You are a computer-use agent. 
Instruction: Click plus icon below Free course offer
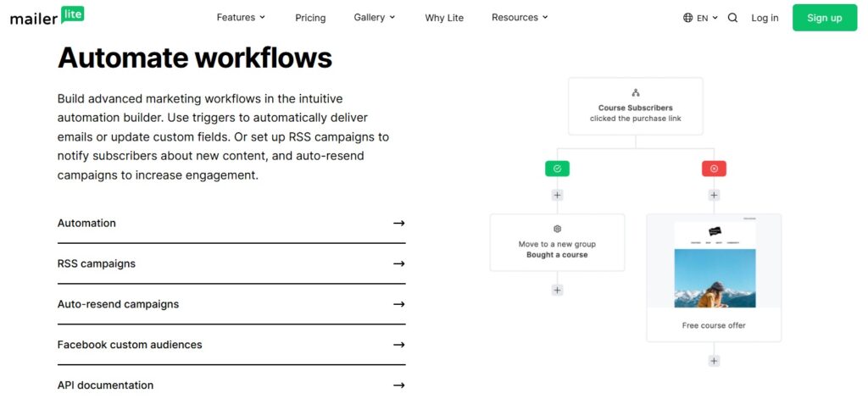714,361
